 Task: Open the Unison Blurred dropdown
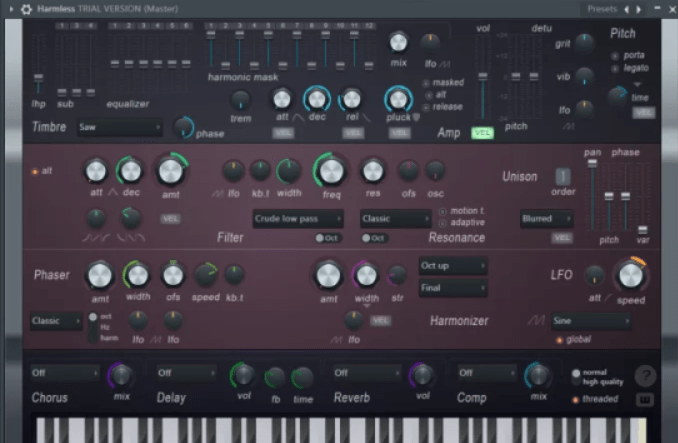(x=547, y=219)
